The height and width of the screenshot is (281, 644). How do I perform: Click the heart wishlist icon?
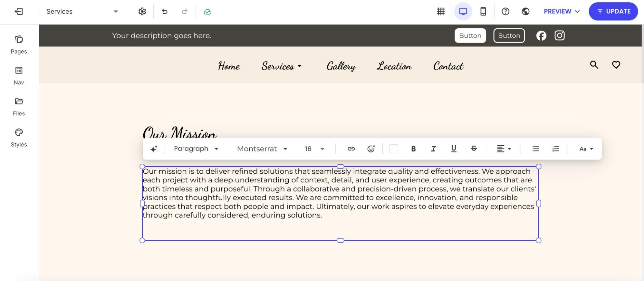[x=616, y=65]
